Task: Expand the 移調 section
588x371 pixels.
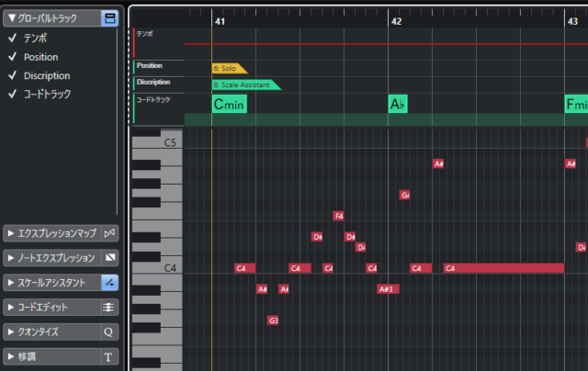Action: pos(10,356)
